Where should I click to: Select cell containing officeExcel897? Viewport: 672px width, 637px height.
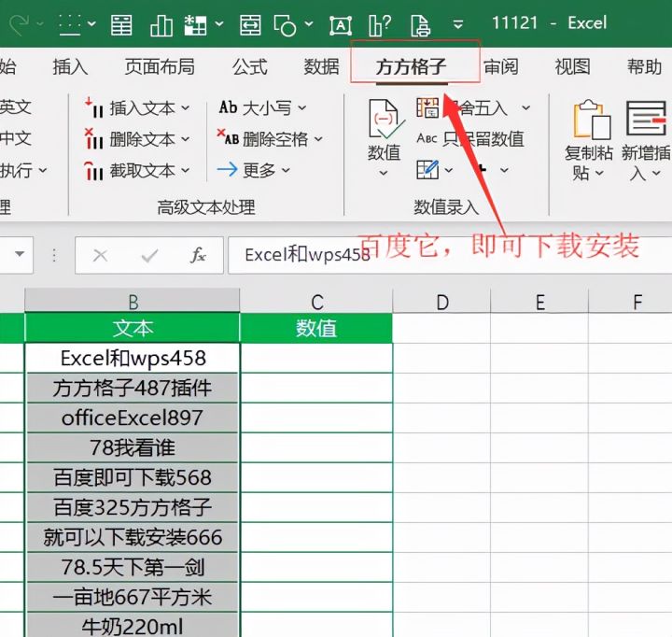pos(133,418)
